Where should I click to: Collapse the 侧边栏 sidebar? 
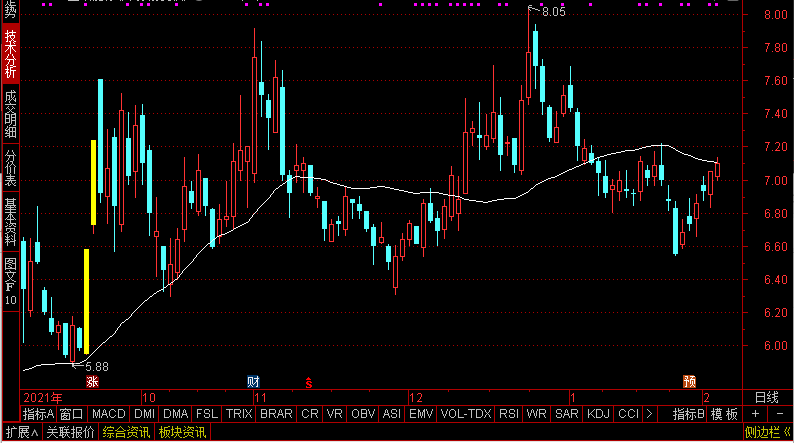tap(767, 432)
